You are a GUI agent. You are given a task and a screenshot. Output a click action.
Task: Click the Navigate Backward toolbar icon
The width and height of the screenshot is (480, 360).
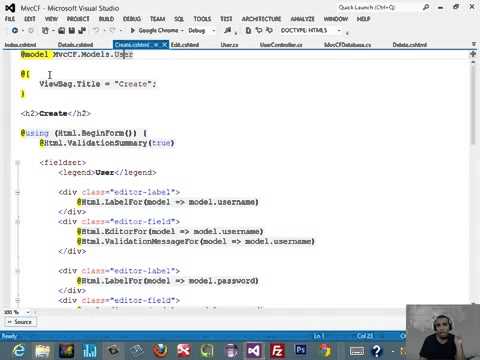(x=15, y=30)
